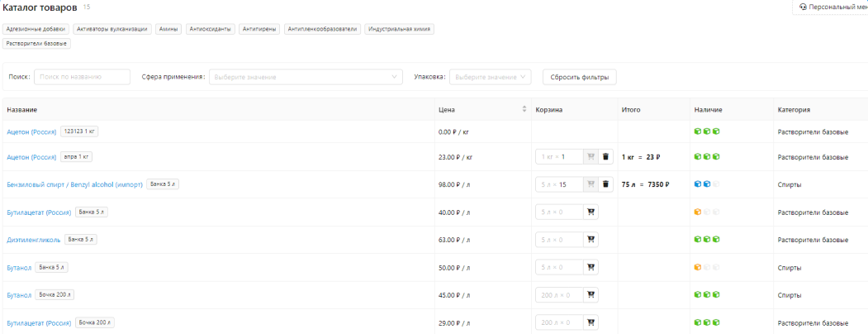This screenshot has height=334, width=868.
Task: Open the Диэтиленгликоль product link
Action: click(34, 240)
